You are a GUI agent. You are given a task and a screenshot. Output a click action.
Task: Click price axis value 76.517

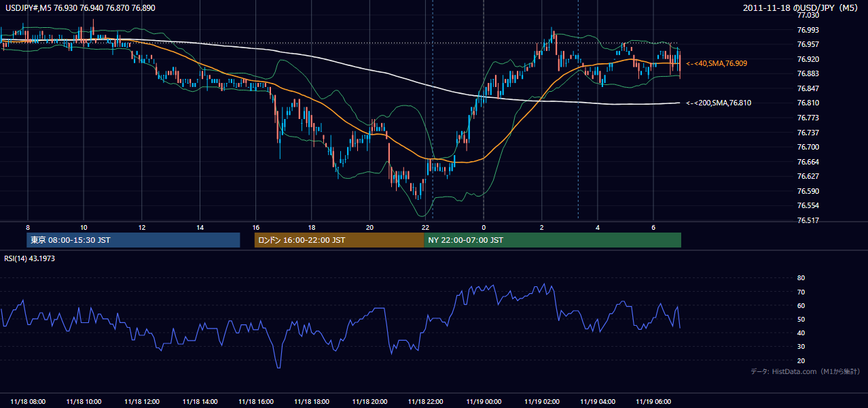coord(808,220)
